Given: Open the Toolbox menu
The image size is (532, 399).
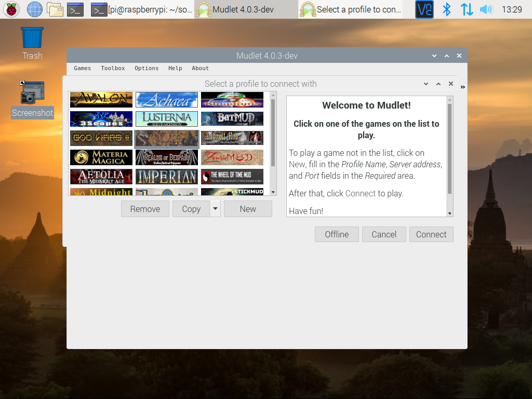Looking at the screenshot, I should click(x=113, y=68).
